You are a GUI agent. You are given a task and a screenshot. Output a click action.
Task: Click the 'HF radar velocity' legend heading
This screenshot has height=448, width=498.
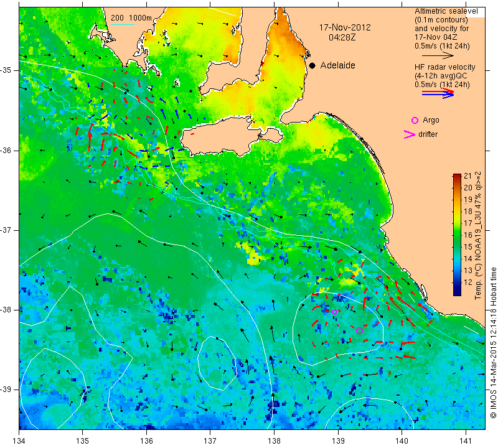[444, 67]
